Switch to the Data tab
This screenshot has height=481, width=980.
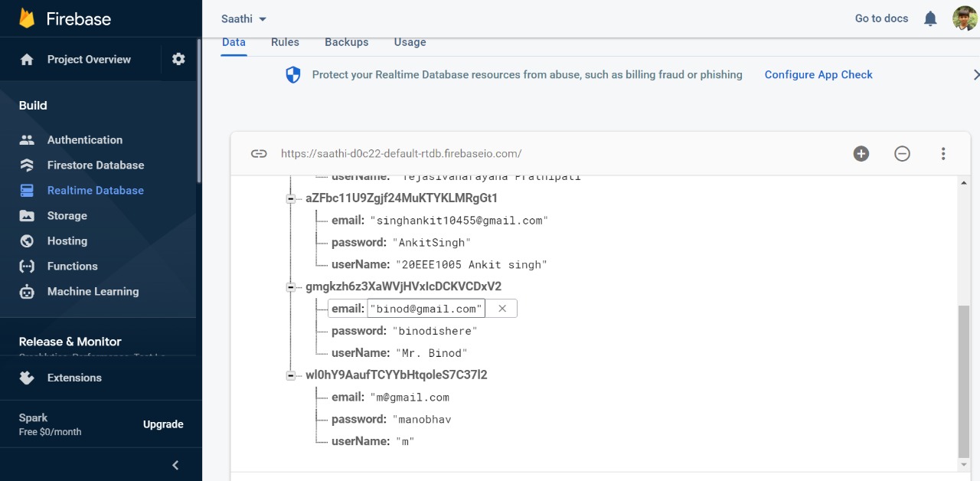tap(234, 42)
